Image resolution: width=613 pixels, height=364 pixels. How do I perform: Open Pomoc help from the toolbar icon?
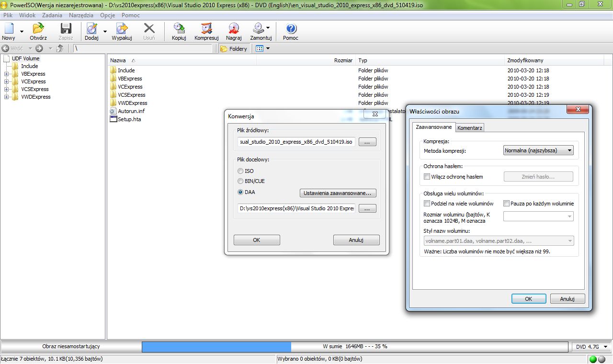pyautogui.click(x=291, y=29)
